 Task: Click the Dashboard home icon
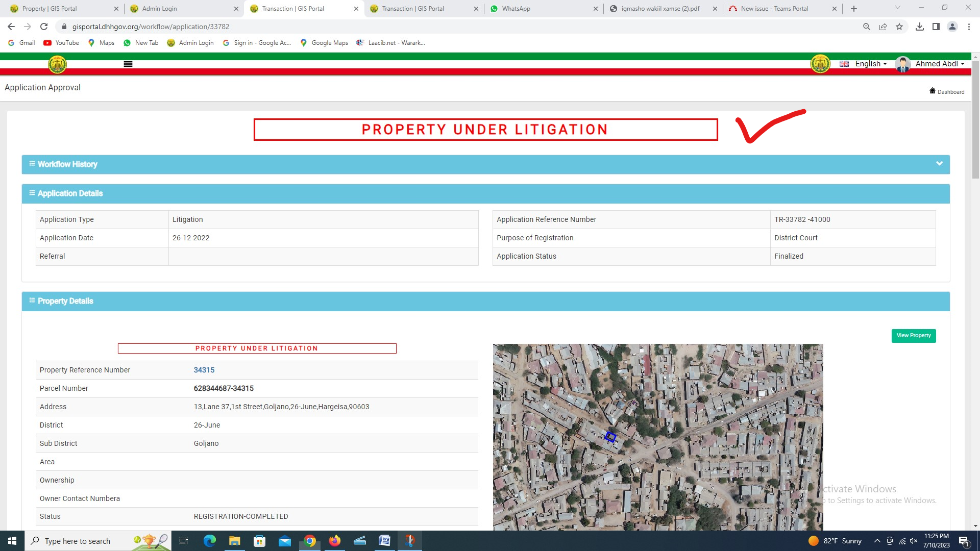pos(933,91)
